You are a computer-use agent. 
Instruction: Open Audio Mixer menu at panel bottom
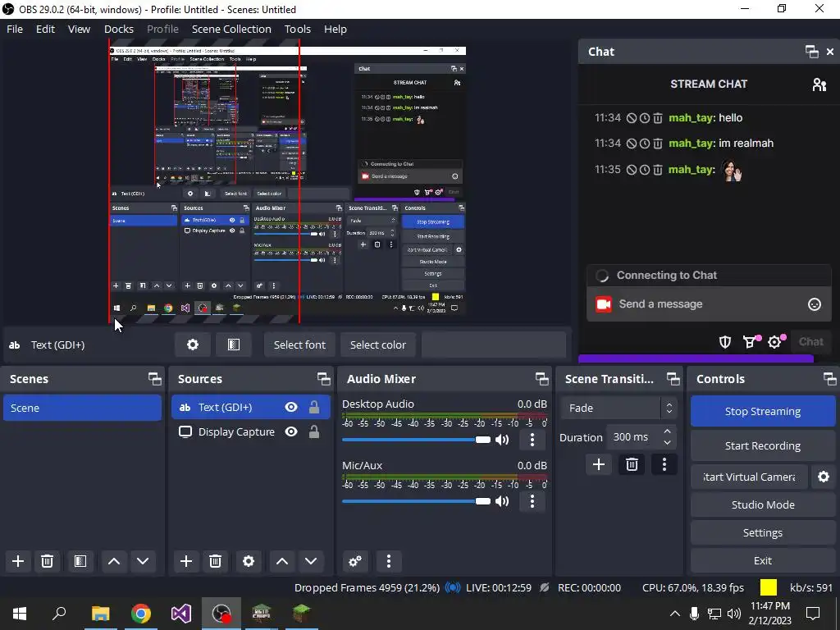(x=389, y=561)
